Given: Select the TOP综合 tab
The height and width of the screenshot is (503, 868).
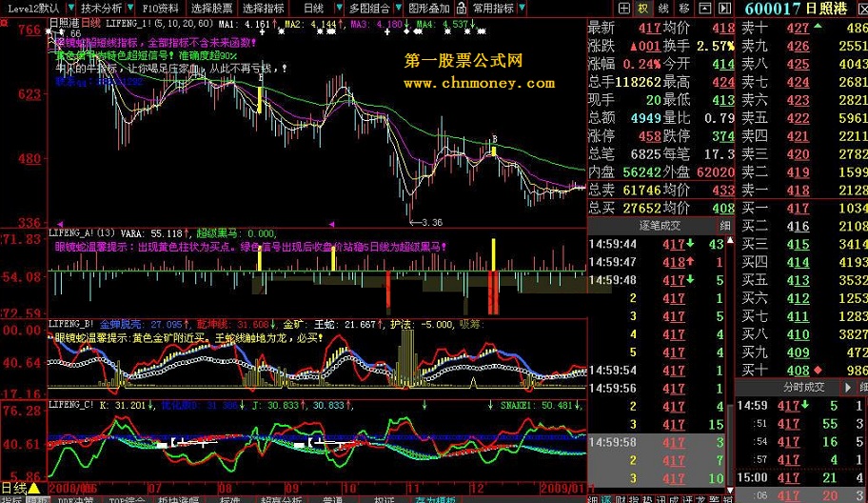Looking at the screenshot, I should click(127, 500).
